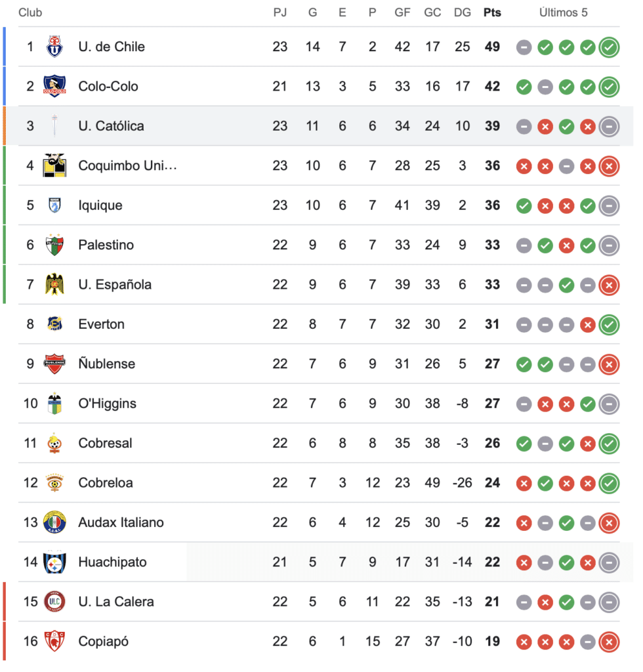Click U. Católica's latest draw indicator
643x672 pixels.
pyautogui.click(x=609, y=127)
